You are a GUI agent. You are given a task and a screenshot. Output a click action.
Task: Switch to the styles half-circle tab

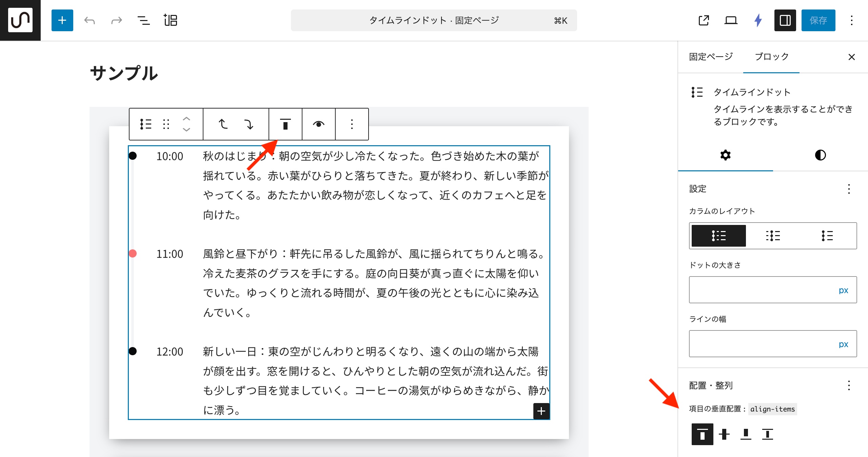[x=820, y=155]
